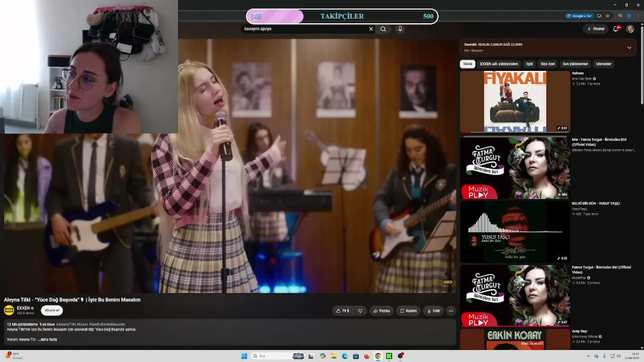Open the Yusuf Taşçı Belki Bir Gün thumbnail
Image resolution: width=644 pixels, height=362 pixels.
click(x=515, y=232)
